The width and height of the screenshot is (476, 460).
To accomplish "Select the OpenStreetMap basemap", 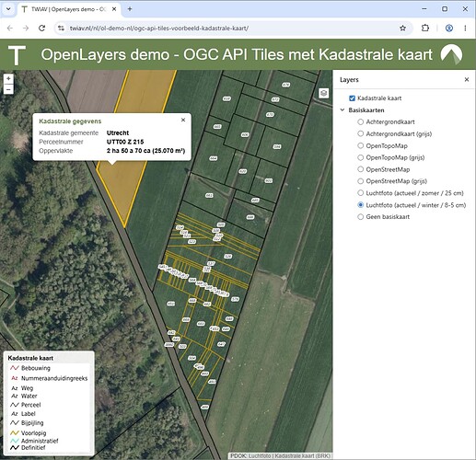I will pyautogui.click(x=361, y=169).
